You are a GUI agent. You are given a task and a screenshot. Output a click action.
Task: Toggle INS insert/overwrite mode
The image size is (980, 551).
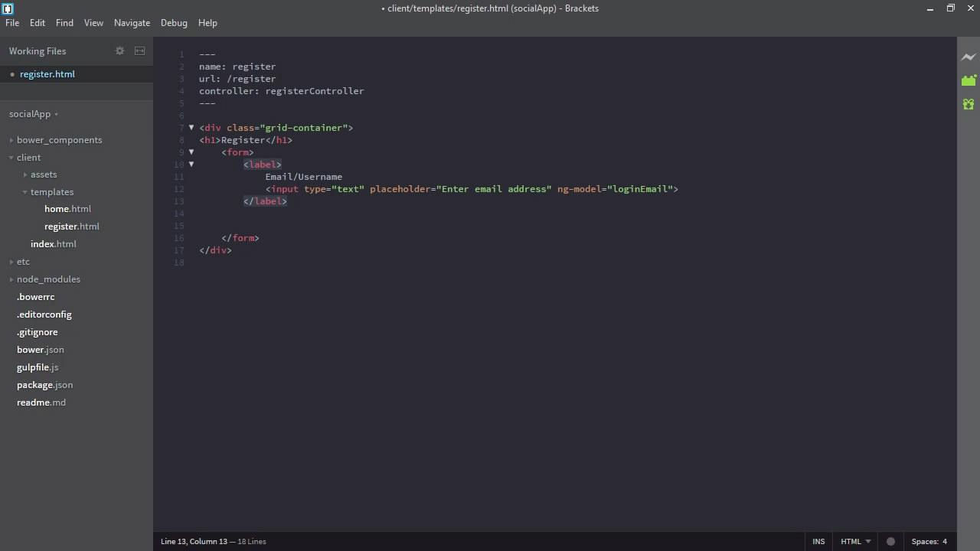[818, 541]
